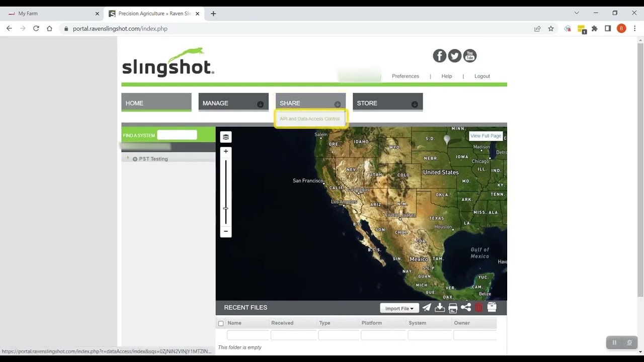Click the browser address bar URL
The height and width of the screenshot is (362, 644).
(x=120, y=29)
